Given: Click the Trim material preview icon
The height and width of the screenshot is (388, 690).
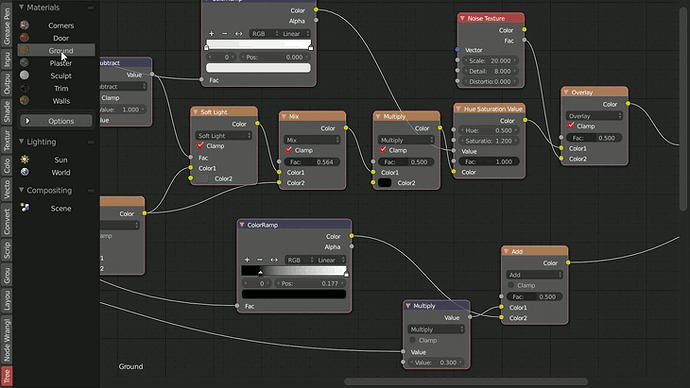Looking at the screenshot, I should click(25, 88).
